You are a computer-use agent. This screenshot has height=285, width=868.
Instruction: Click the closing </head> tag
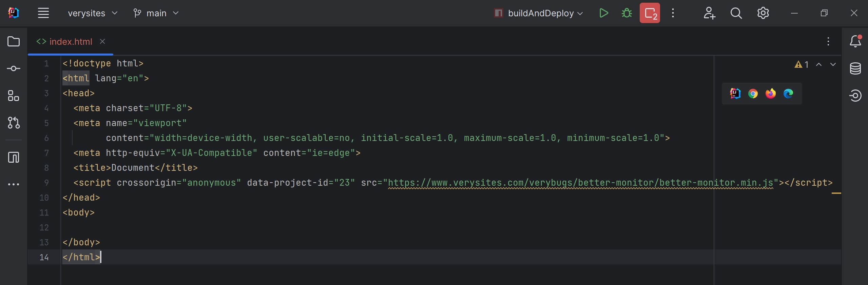tap(81, 198)
